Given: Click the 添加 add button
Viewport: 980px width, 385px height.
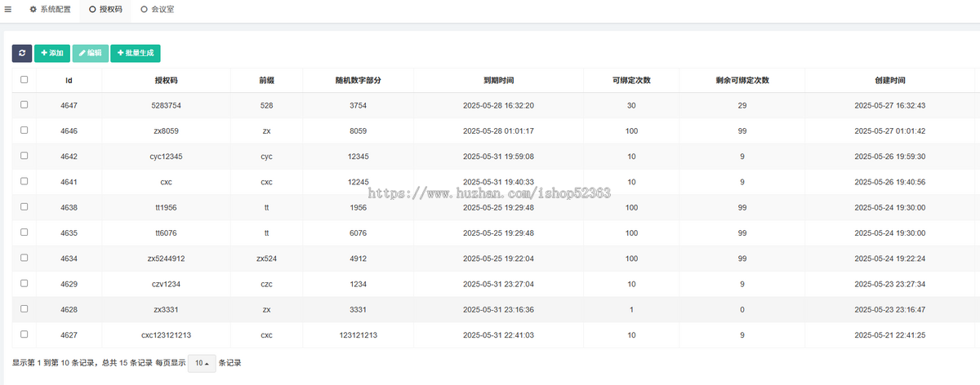Looking at the screenshot, I should pos(52,53).
